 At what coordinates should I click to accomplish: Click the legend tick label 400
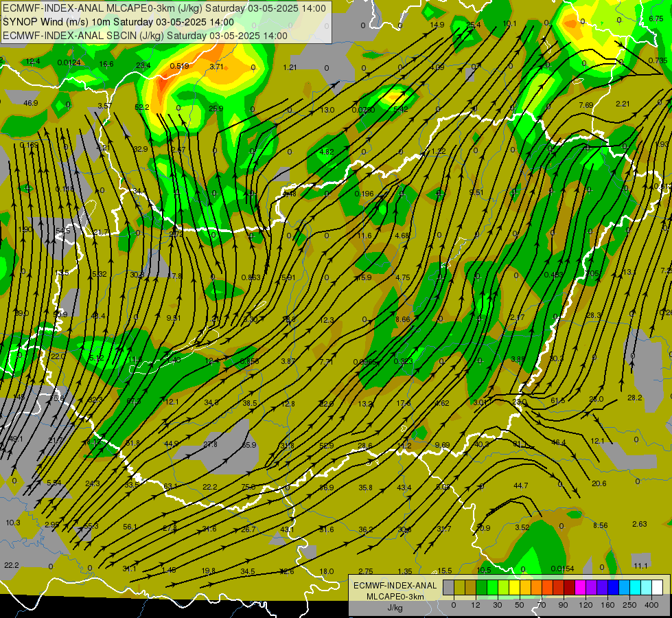pos(651,605)
